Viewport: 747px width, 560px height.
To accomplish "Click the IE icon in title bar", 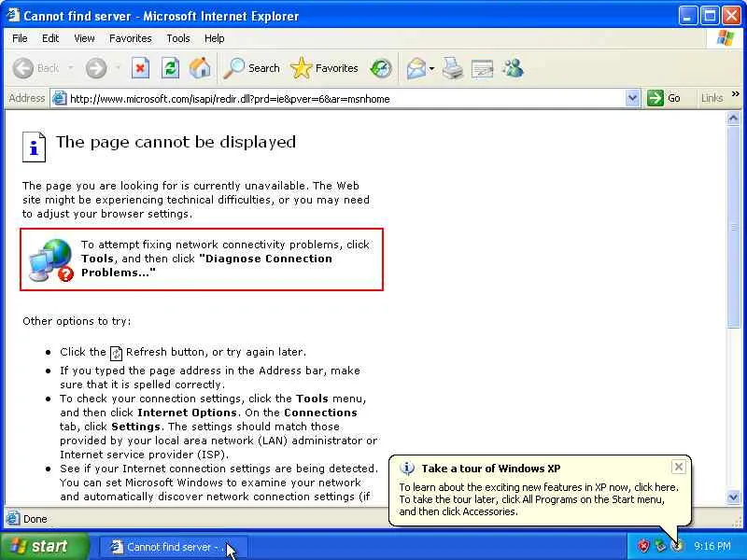I will (x=13, y=15).
